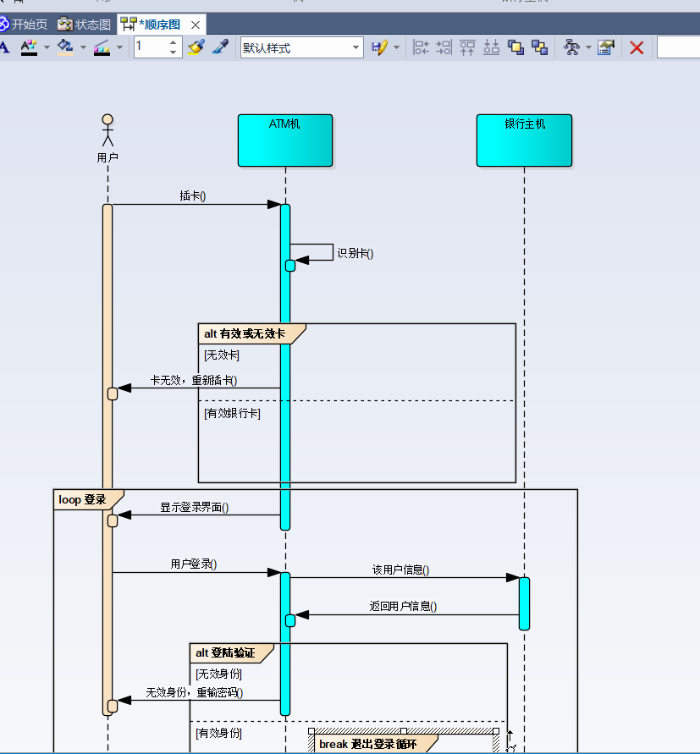Click the auto layout diagram icon
The image size is (700, 754).
click(571, 47)
